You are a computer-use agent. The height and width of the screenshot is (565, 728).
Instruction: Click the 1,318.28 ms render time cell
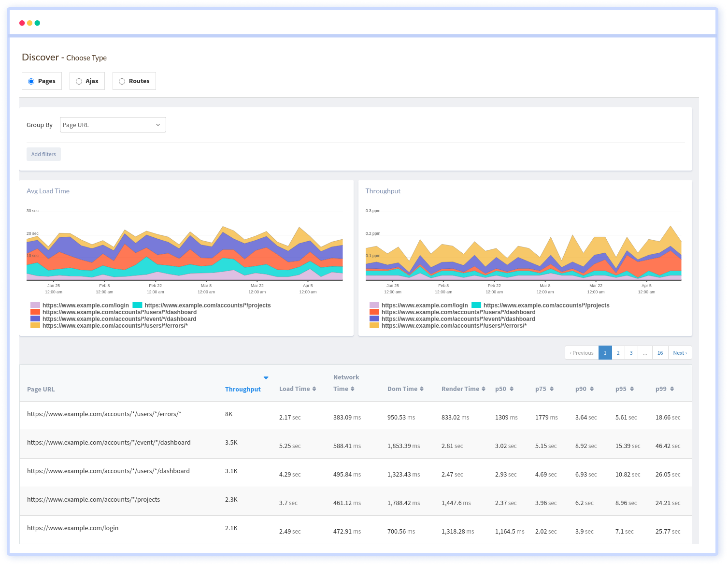[x=457, y=532]
